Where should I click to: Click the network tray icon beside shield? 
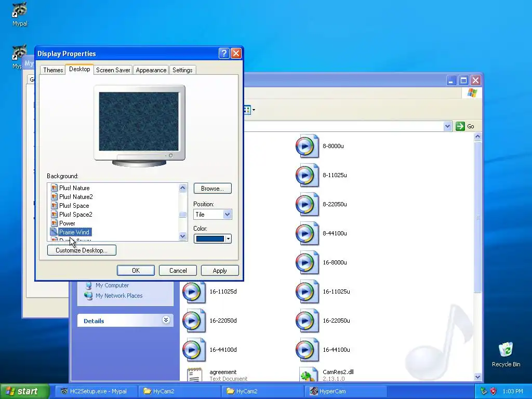[484, 391]
